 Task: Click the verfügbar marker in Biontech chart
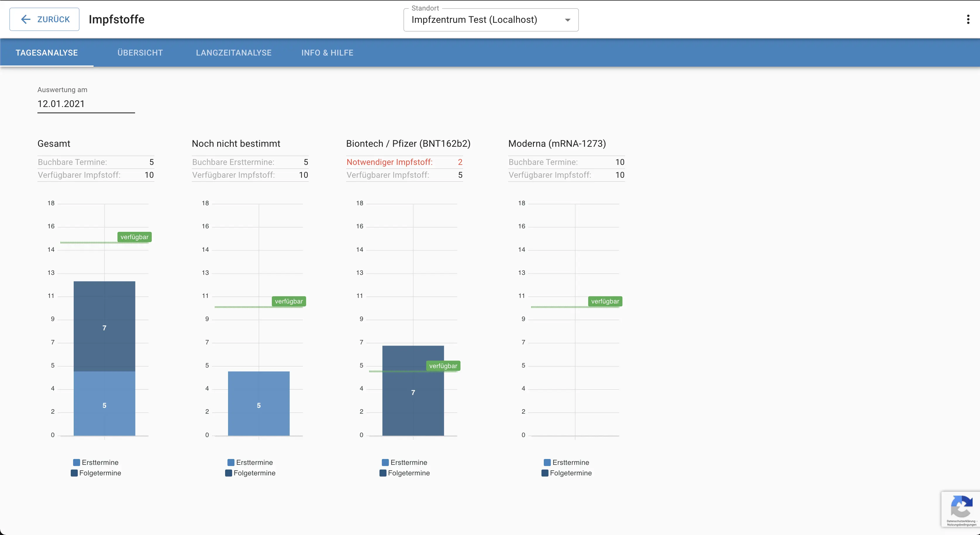point(443,366)
